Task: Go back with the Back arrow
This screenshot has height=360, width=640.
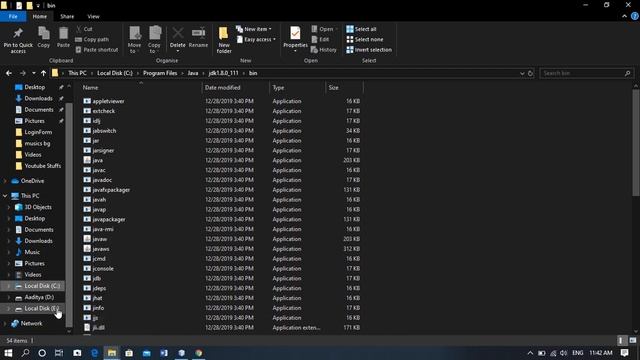Action: (9, 73)
